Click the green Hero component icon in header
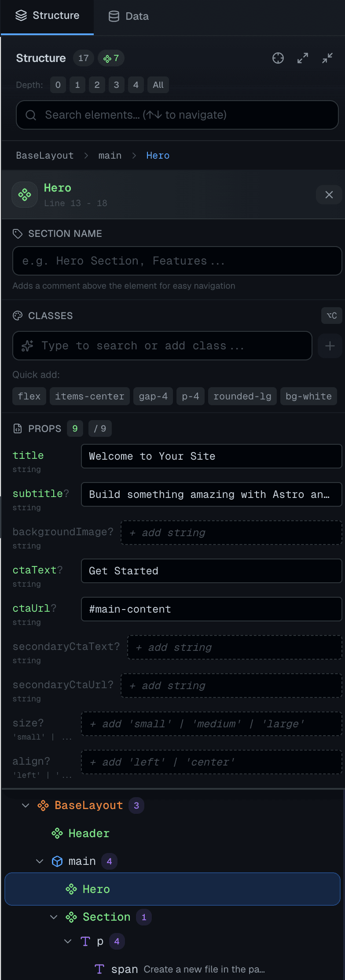The width and height of the screenshot is (345, 980). [24, 194]
